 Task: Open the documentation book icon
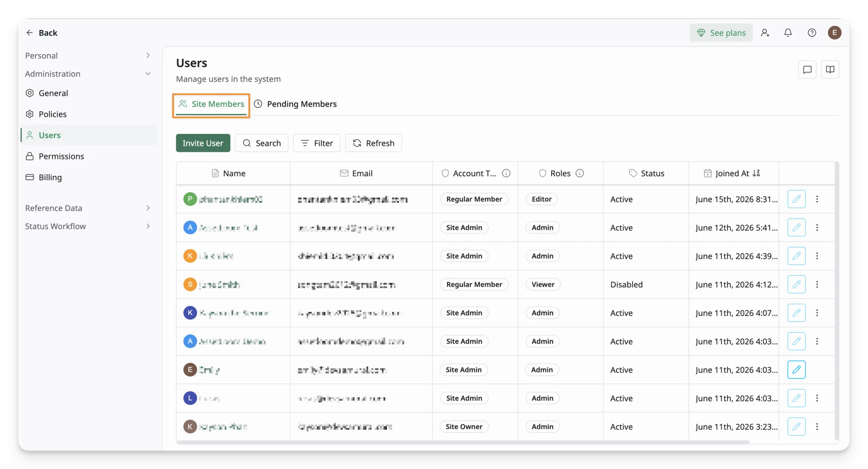pyautogui.click(x=830, y=70)
